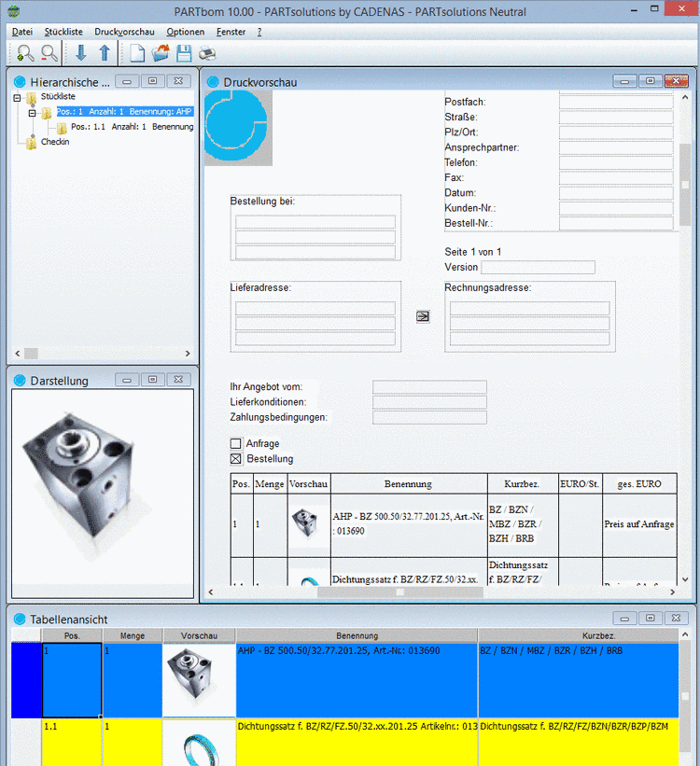Viewport: 700px width, 766px height.
Task: Click the Darstellung panel blue circle icon
Action: (20, 381)
